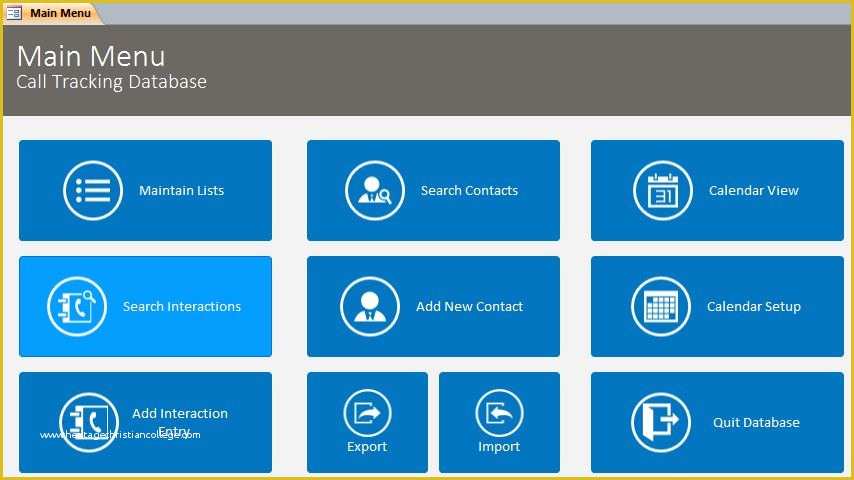This screenshot has height=480, width=854.
Task: Click the form icon beside Main Menu tab
Action: [14, 13]
